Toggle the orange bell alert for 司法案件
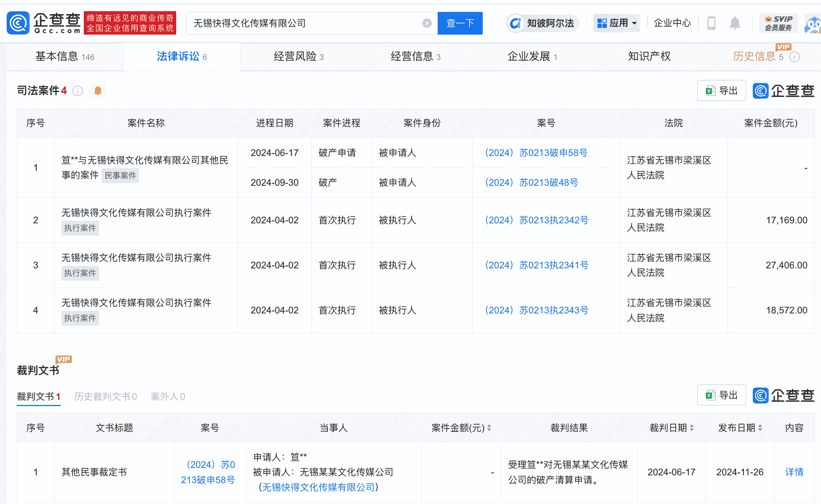This screenshot has width=821, height=504. (98, 91)
